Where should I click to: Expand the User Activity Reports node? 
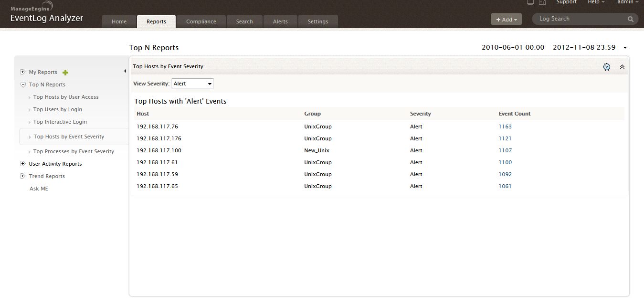tap(22, 164)
